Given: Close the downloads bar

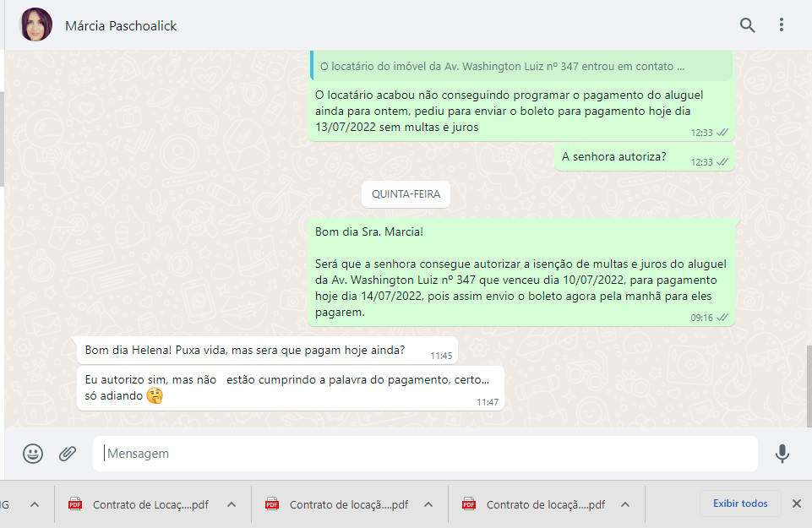Looking at the screenshot, I should click(796, 504).
